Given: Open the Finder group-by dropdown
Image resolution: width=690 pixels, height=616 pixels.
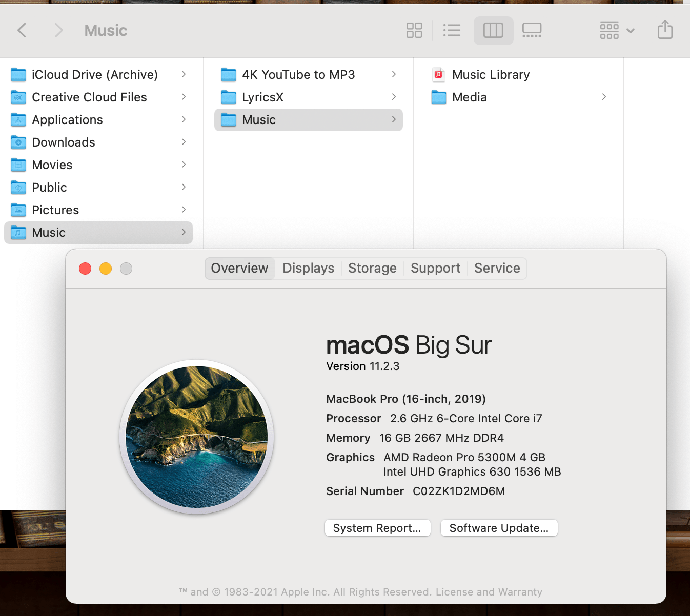Looking at the screenshot, I should 617,30.
